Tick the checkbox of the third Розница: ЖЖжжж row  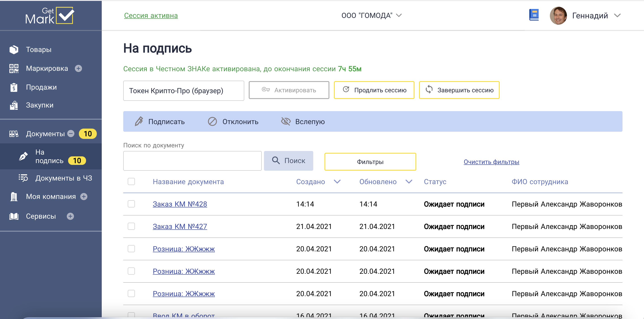[131, 293]
